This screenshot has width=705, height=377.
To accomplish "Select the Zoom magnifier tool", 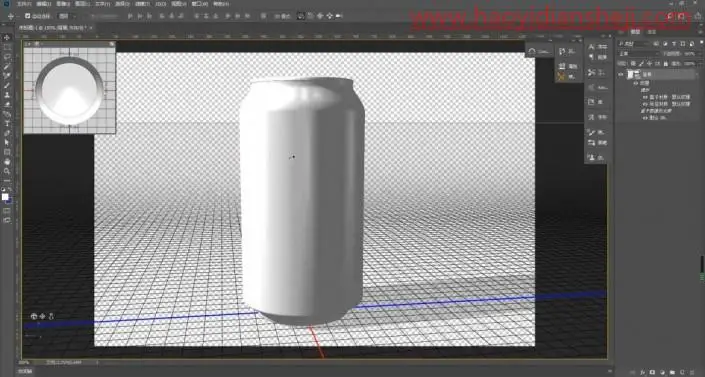I will coord(7,171).
